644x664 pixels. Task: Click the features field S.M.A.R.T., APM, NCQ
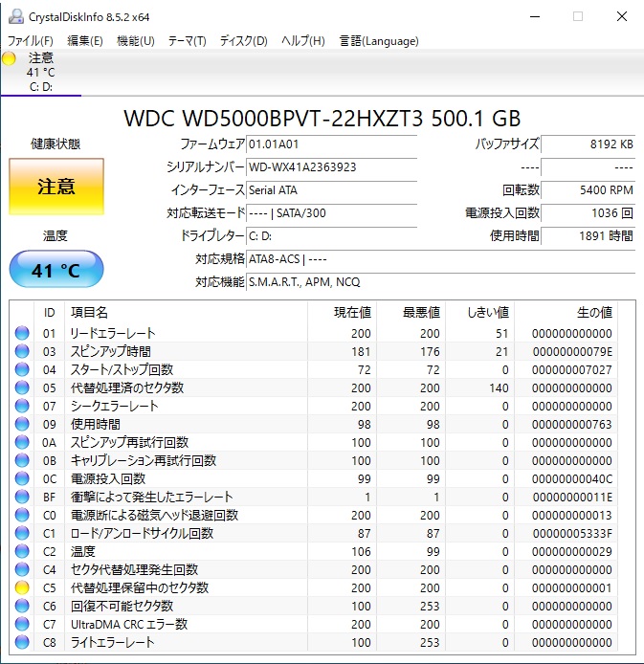pyautogui.click(x=441, y=281)
